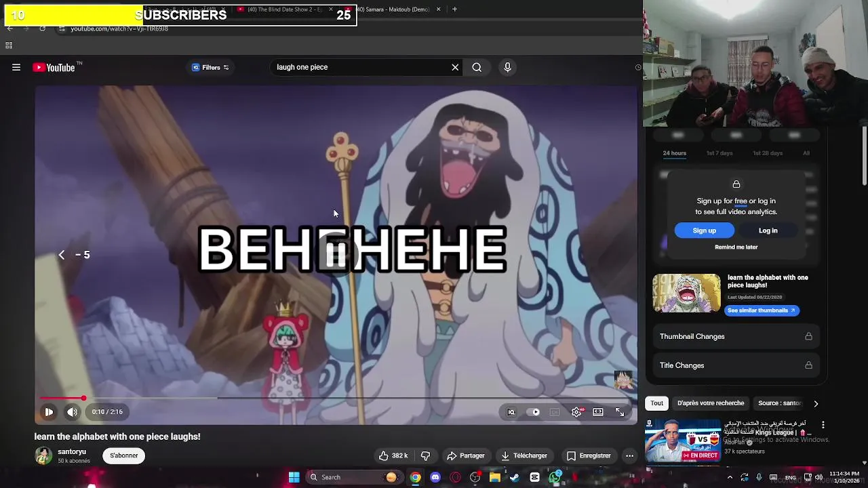Open the player settings gear
This screenshot has height=488, width=868.
pyautogui.click(x=576, y=411)
